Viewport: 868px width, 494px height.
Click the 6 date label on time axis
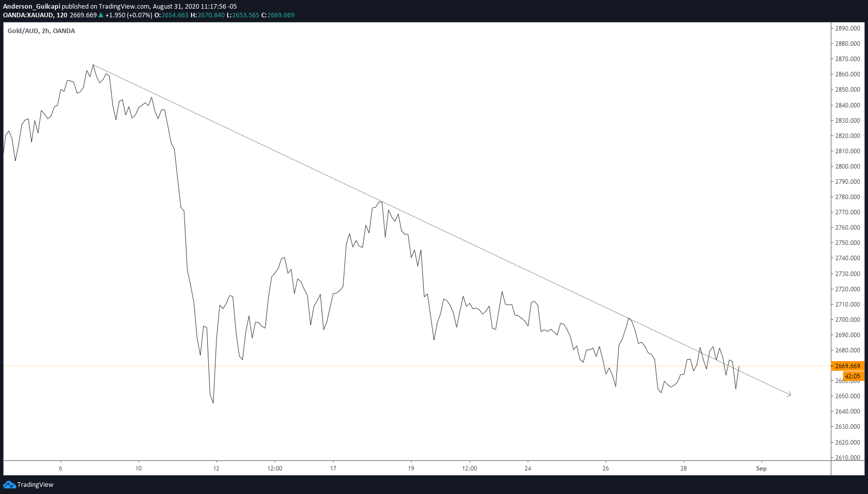[x=61, y=468]
